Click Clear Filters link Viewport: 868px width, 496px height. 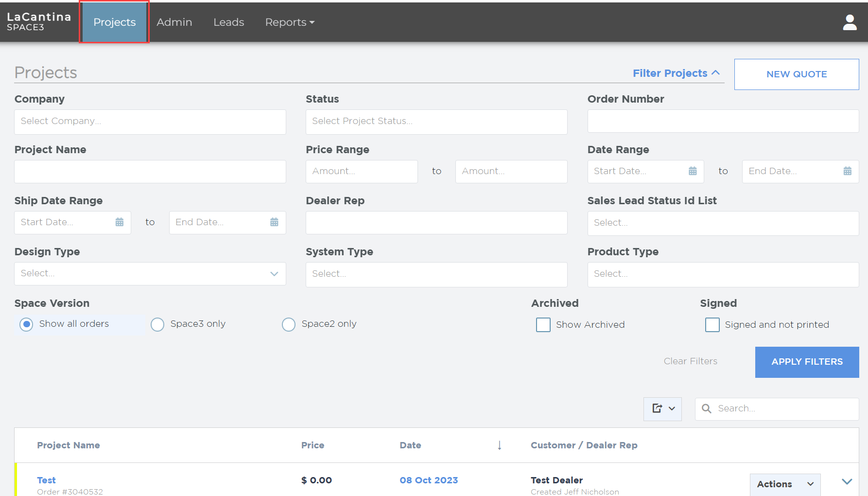pos(691,361)
